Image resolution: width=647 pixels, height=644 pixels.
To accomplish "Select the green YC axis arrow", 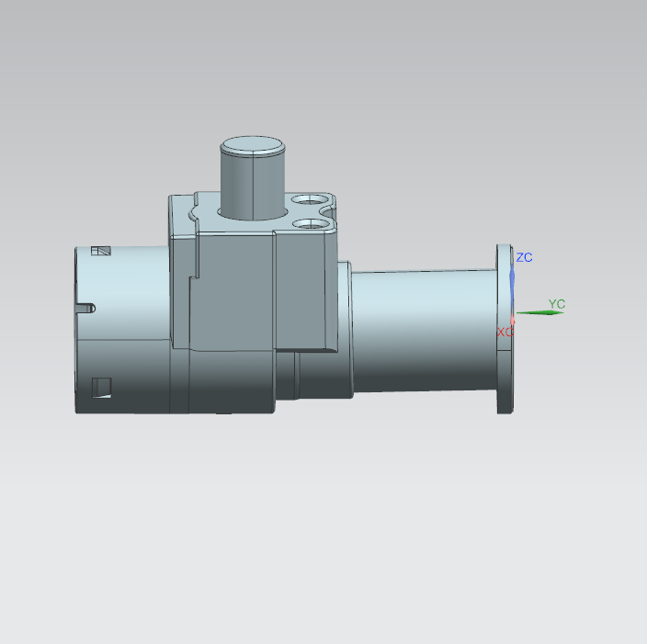I will (540, 312).
